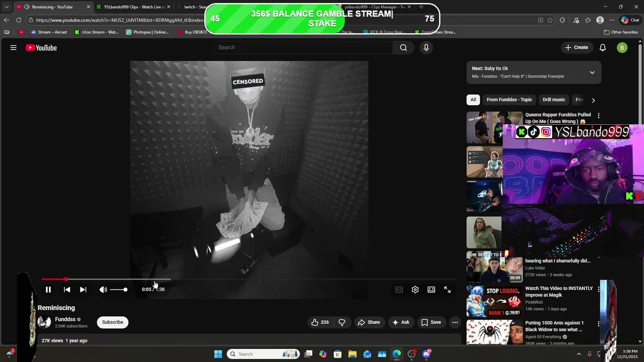644x362 pixels.
Task: Open options for Queens Rapper Funddss video
Action: [598, 116]
